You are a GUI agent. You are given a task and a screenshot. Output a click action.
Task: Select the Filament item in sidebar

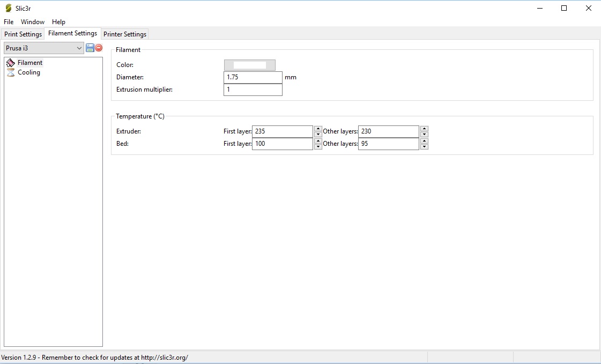29,63
